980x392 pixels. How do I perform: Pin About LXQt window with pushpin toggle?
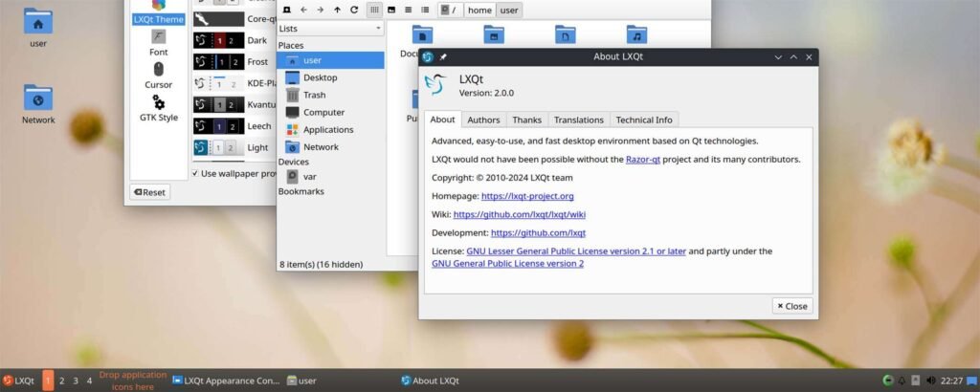[443, 57]
